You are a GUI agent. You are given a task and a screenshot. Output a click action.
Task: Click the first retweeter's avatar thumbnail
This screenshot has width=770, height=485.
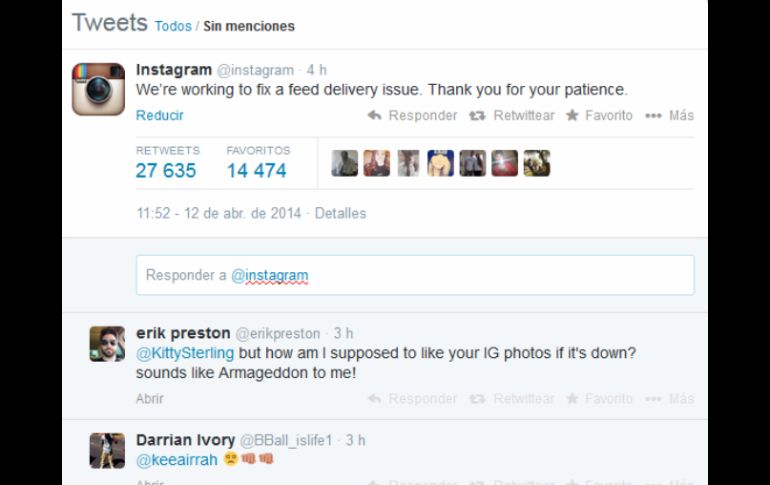click(345, 163)
